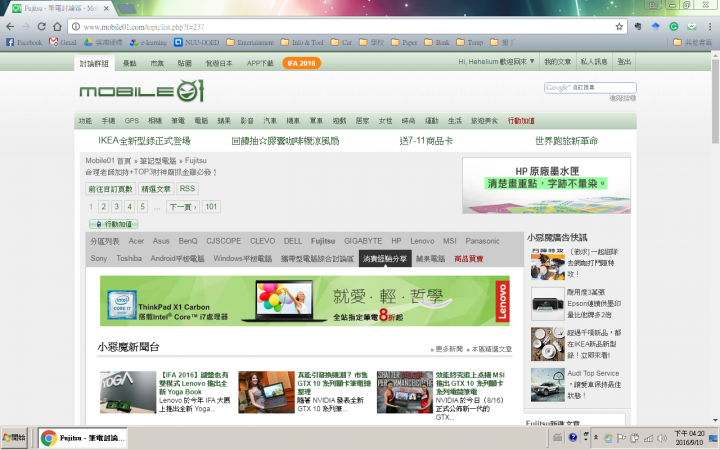
Task: Open the NUU-OOED bookmark
Action: point(197,42)
